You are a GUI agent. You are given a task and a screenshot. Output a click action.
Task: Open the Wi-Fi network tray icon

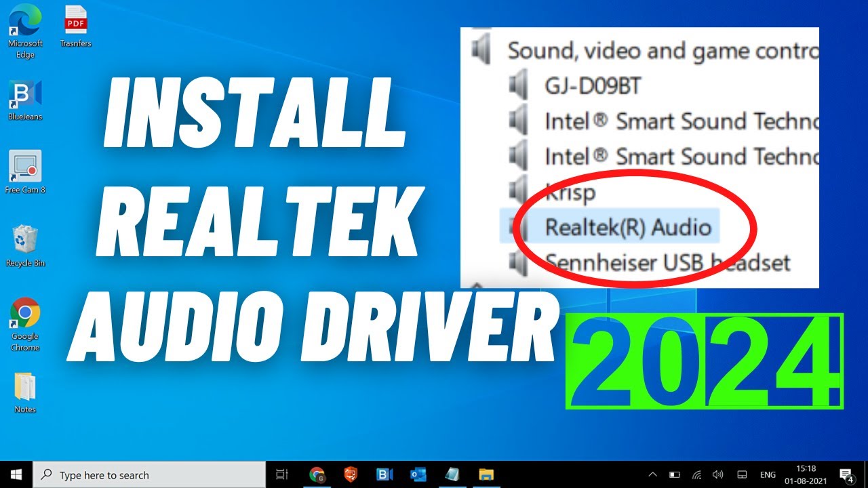[696, 474]
